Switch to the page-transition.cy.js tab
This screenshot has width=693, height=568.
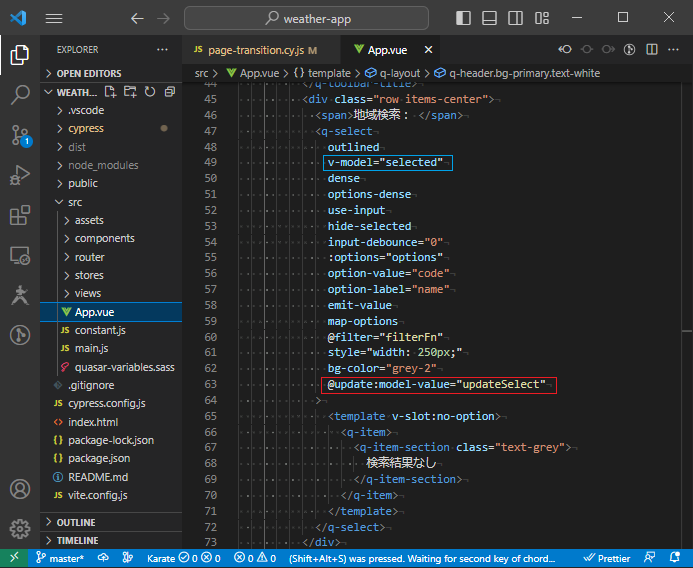pyautogui.click(x=261, y=50)
